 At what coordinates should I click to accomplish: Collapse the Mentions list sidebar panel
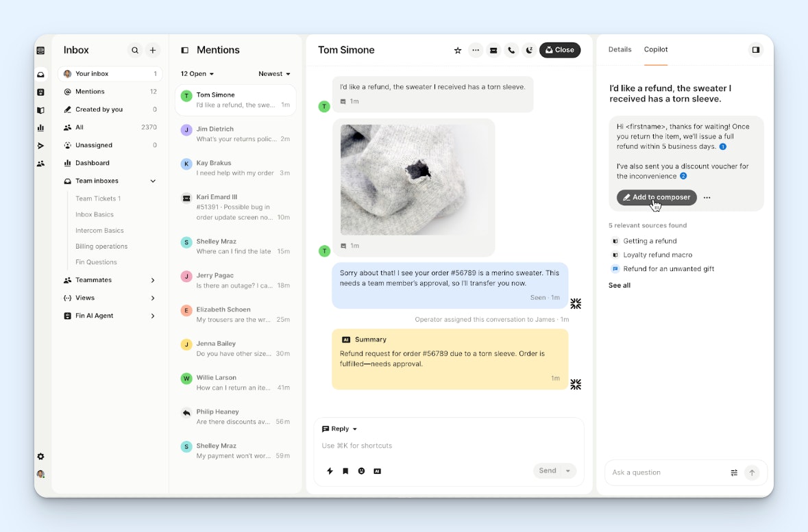[x=184, y=50]
